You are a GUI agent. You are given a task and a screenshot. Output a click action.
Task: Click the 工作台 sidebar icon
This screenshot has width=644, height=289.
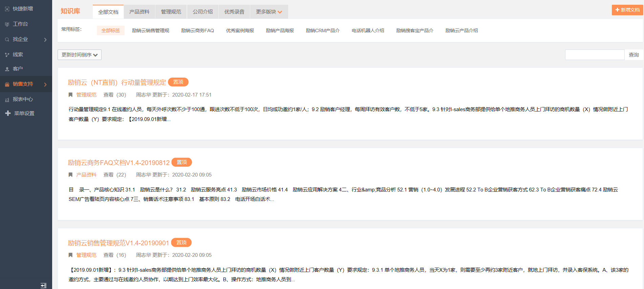pyautogui.click(x=7, y=24)
